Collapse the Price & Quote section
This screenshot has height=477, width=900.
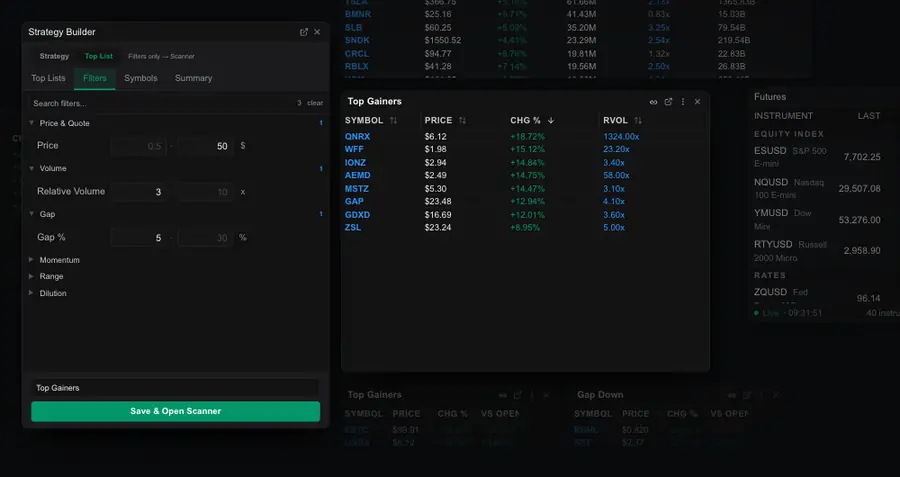32,123
